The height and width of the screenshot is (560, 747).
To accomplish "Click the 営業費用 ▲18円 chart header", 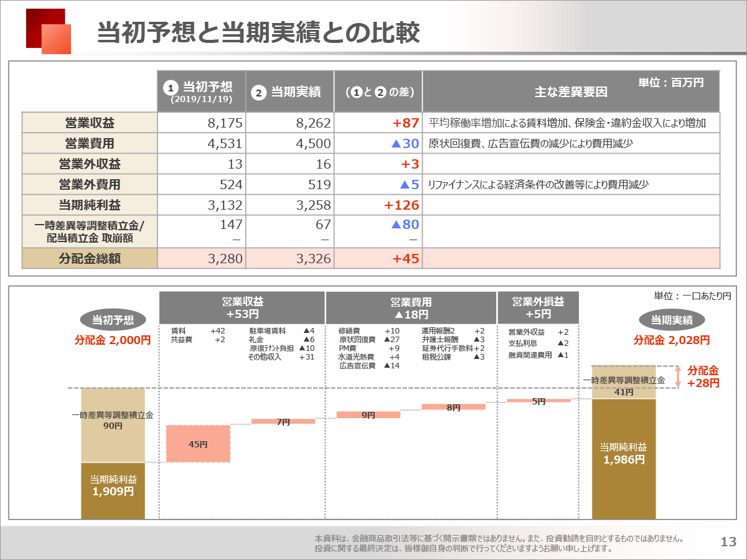I will (411, 307).
